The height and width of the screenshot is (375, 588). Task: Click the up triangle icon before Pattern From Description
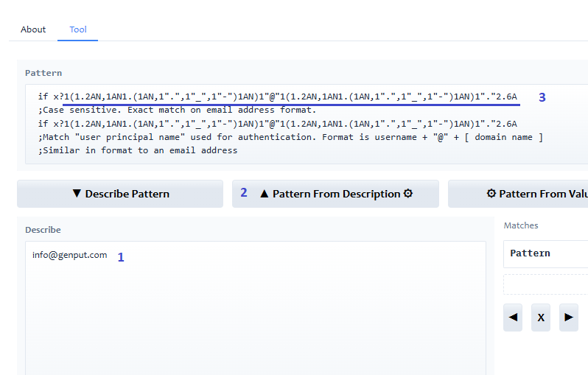tap(265, 194)
